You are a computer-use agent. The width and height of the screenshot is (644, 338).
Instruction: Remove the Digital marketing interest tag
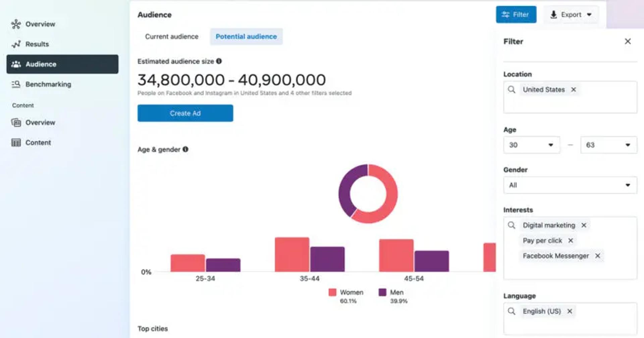point(584,225)
